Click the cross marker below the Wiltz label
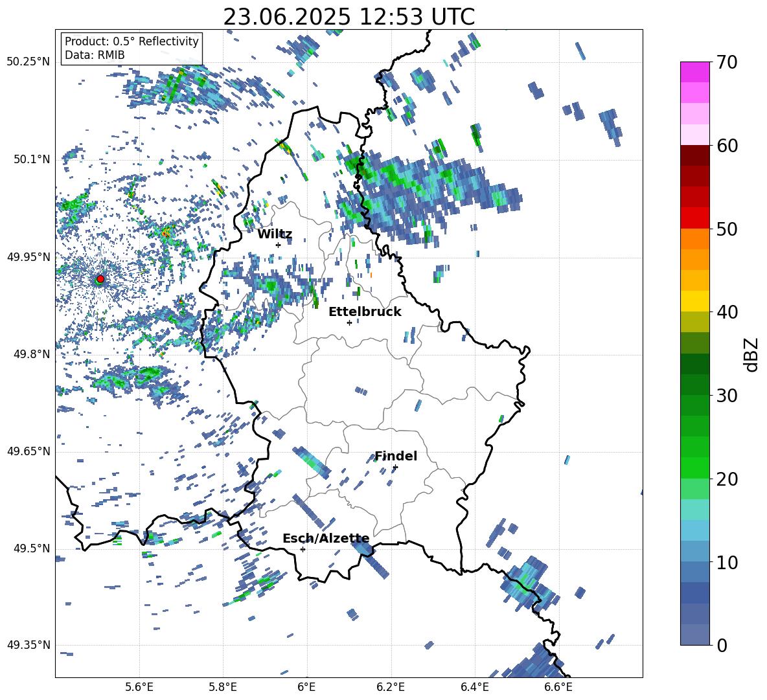Image resolution: width=767 pixels, height=700 pixels. pos(279,245)
